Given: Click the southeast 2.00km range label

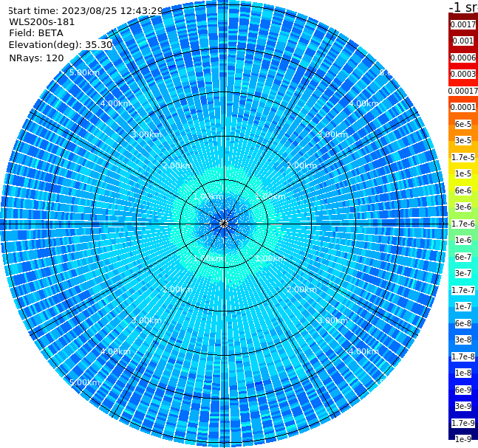Looking at the screenshot, I should coord(301,289).
